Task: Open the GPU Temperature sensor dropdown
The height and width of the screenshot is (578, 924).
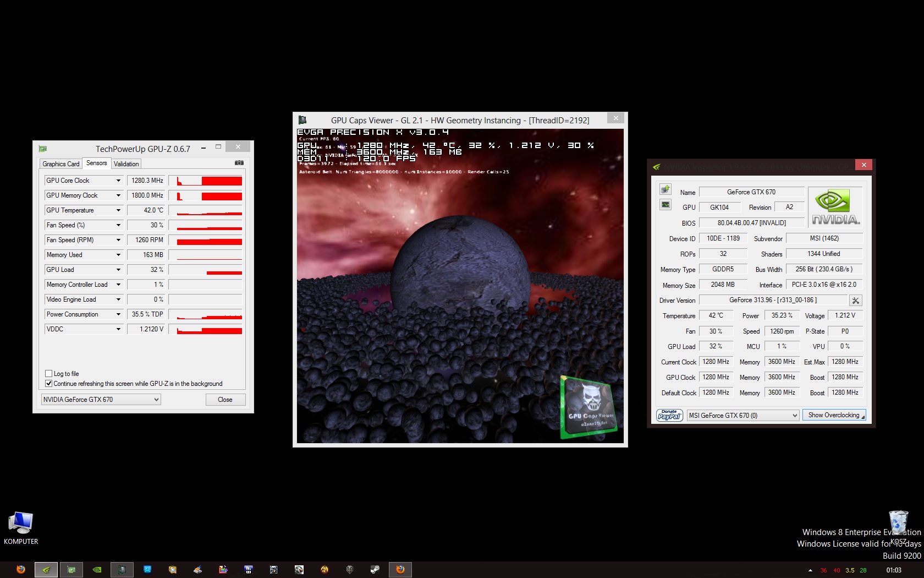Action: [x=118, y=210]
